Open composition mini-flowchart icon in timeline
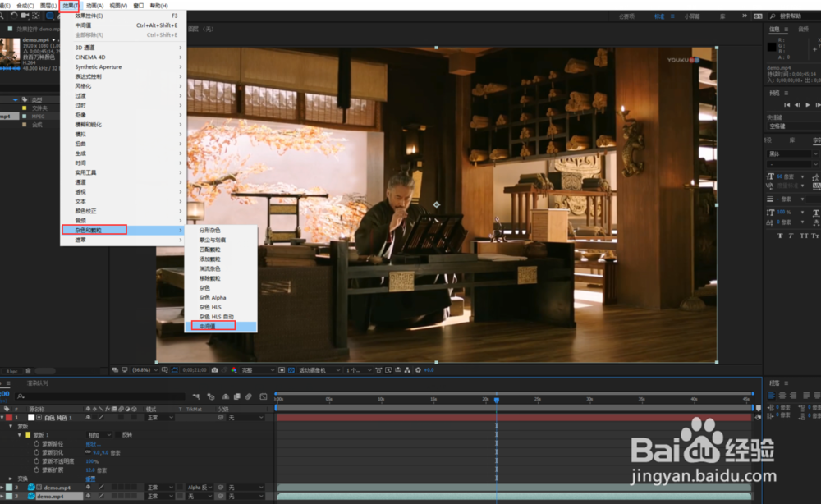821x504 pixels. pos(196,396)
